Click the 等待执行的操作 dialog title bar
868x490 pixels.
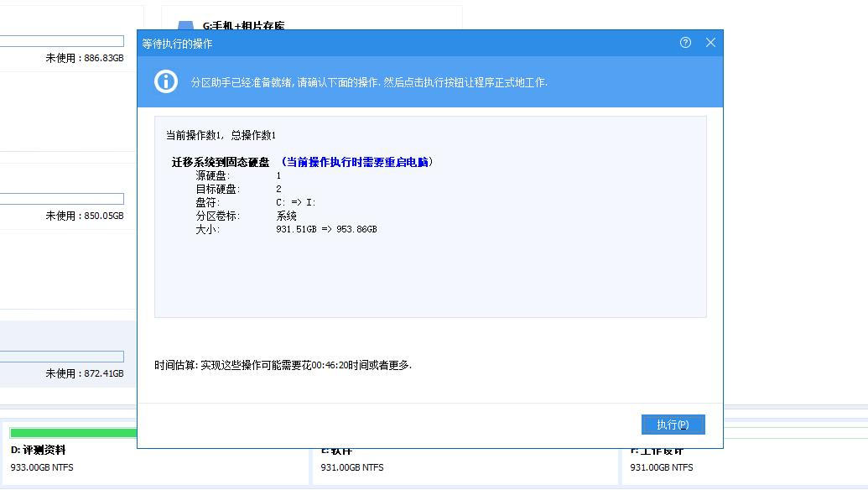pyautogui.click(x=335, y=43)
